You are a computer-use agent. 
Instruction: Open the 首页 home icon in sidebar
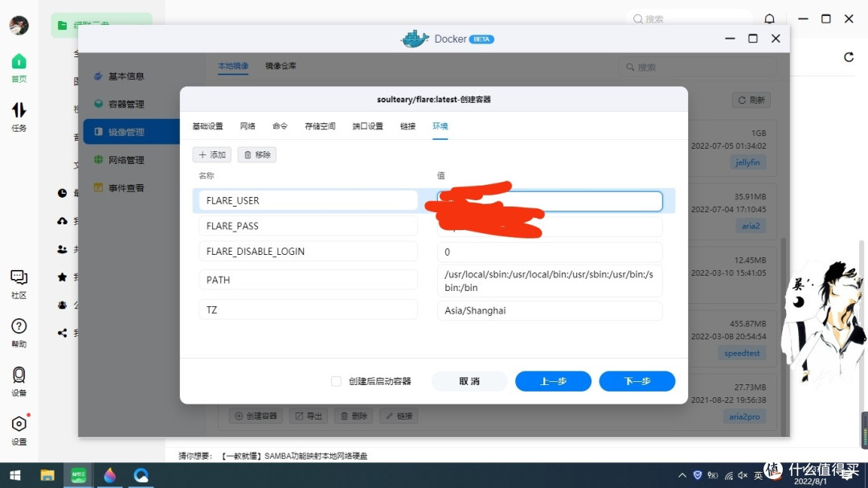tap(18, 68)
